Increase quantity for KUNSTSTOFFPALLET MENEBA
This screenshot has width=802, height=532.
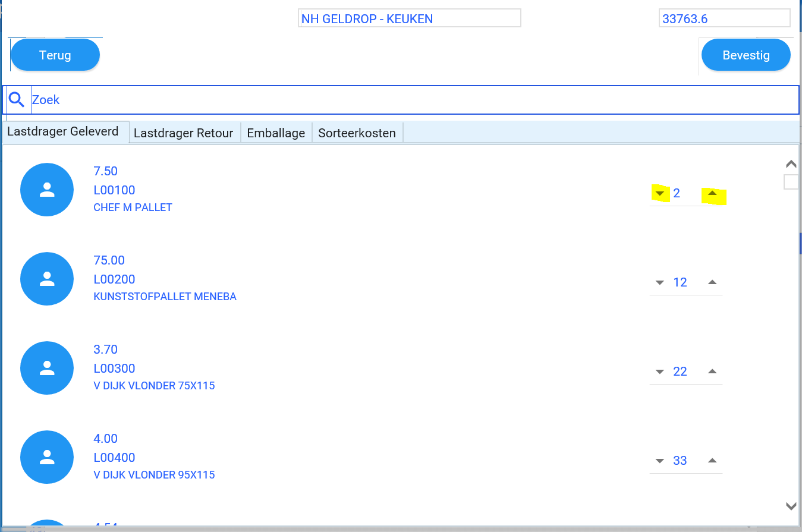(x=713, y=282)
